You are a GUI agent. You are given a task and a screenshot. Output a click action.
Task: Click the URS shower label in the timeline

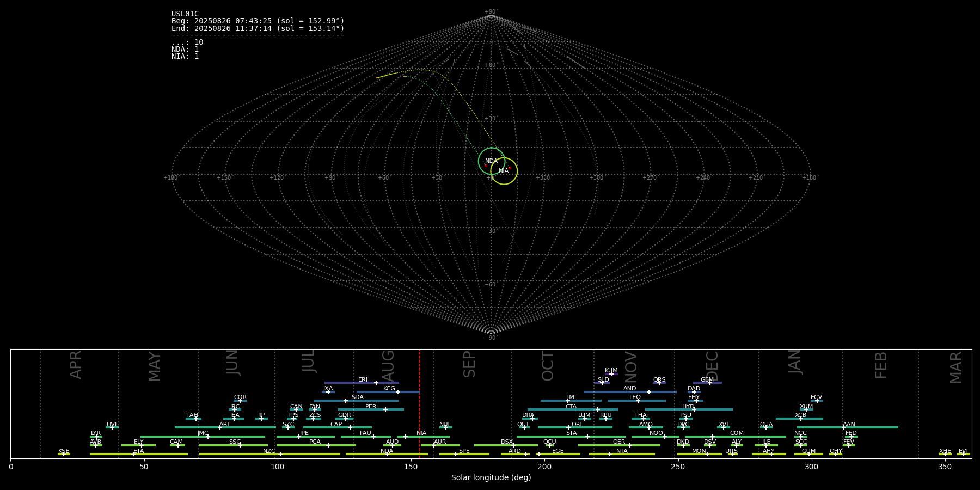[731, 451]
